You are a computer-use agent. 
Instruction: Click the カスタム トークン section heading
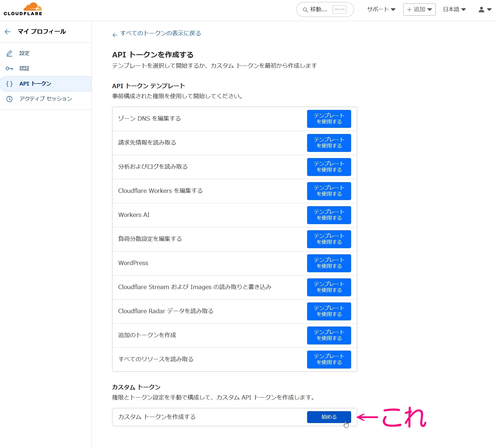[x=136, y=387]
